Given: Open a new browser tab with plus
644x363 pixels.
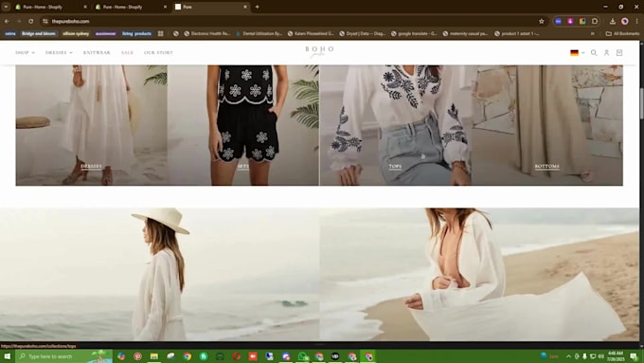Looking at the screenshot, I should tap(257, 7).
